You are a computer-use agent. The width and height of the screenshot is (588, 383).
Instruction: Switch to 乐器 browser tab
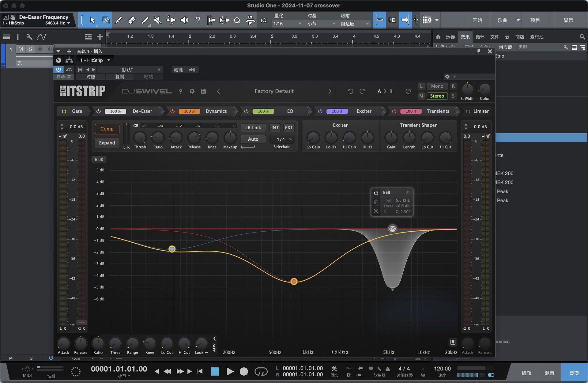click(450, 37)
